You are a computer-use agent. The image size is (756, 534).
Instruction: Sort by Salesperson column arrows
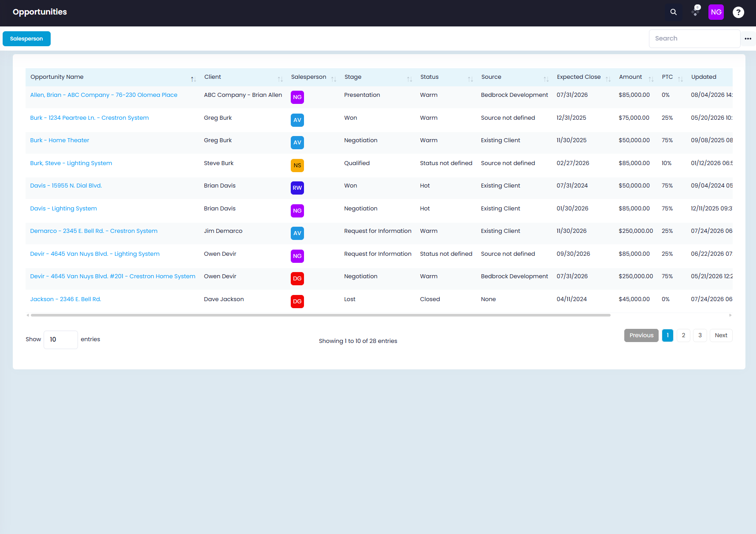(x=334, y=79)
